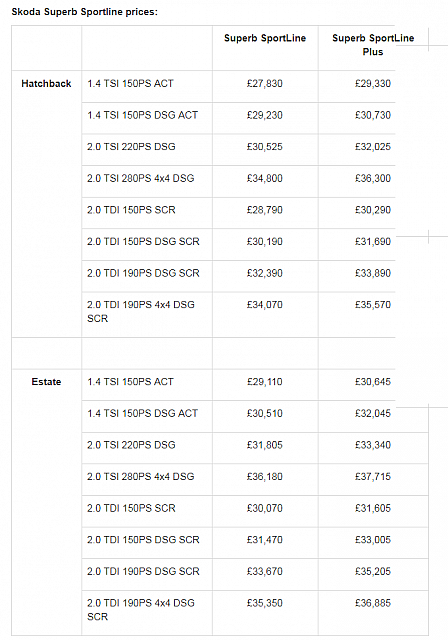Select the £27,830 hatchback price cell

(x=264, y=84)
